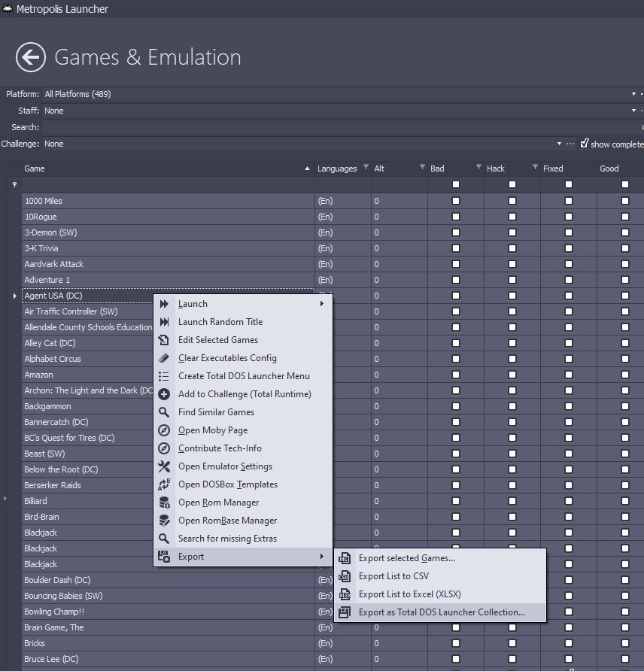Select the Alphabet Circus game row
Screen dimensions: 644x671
(x=88, y=359)
